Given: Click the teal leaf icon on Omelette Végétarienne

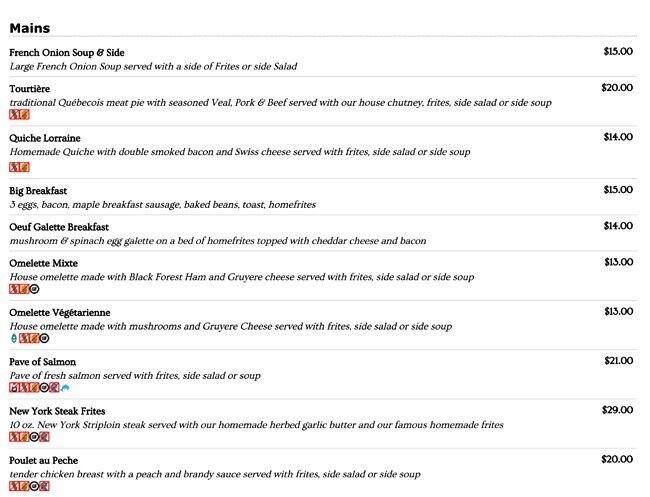Looking at the screenshot, I should click(13, 339).
